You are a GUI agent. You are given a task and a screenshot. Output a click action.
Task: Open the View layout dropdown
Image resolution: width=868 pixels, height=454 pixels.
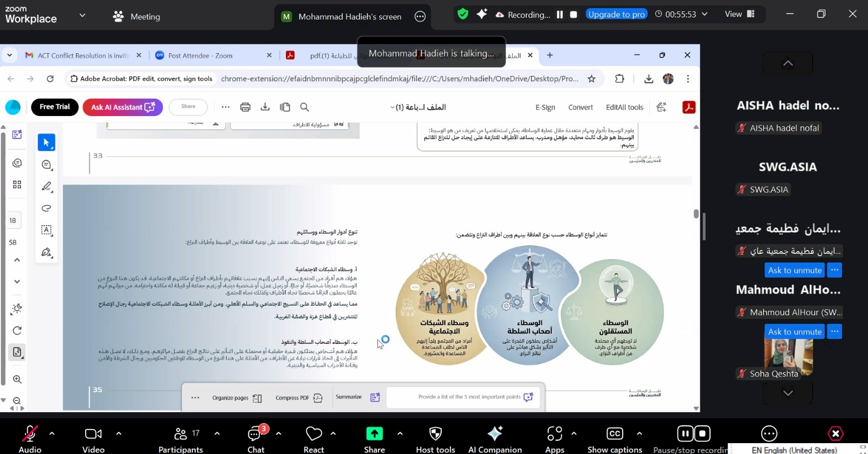[739, 14]
